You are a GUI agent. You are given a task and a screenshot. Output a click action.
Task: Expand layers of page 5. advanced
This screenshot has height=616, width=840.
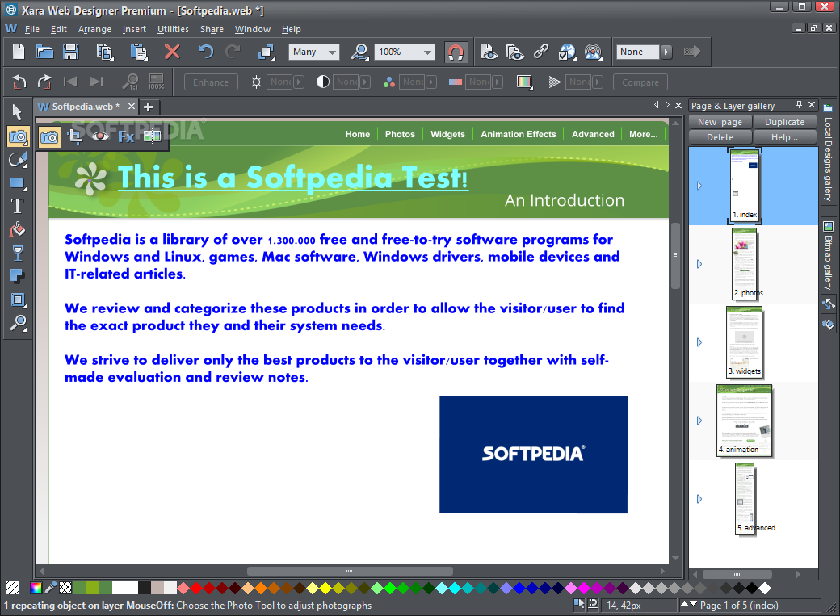pyautogui.click(x=699, y=499)
